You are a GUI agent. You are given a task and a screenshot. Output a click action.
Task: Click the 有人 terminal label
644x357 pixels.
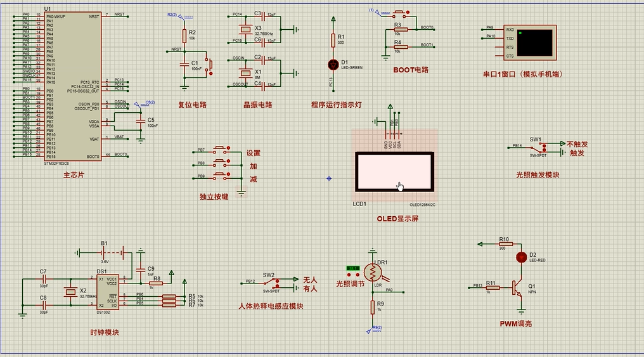pos(310,289)
